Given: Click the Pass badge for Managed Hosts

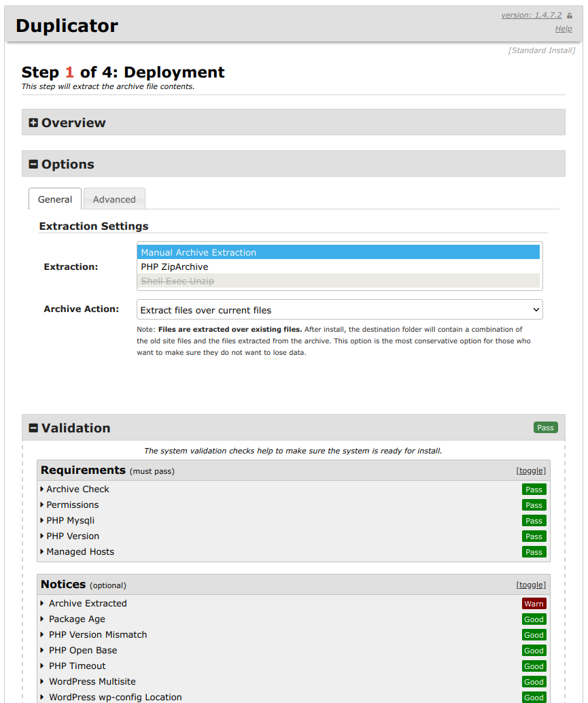Looking at the screenshot, I should coord(534,552).
